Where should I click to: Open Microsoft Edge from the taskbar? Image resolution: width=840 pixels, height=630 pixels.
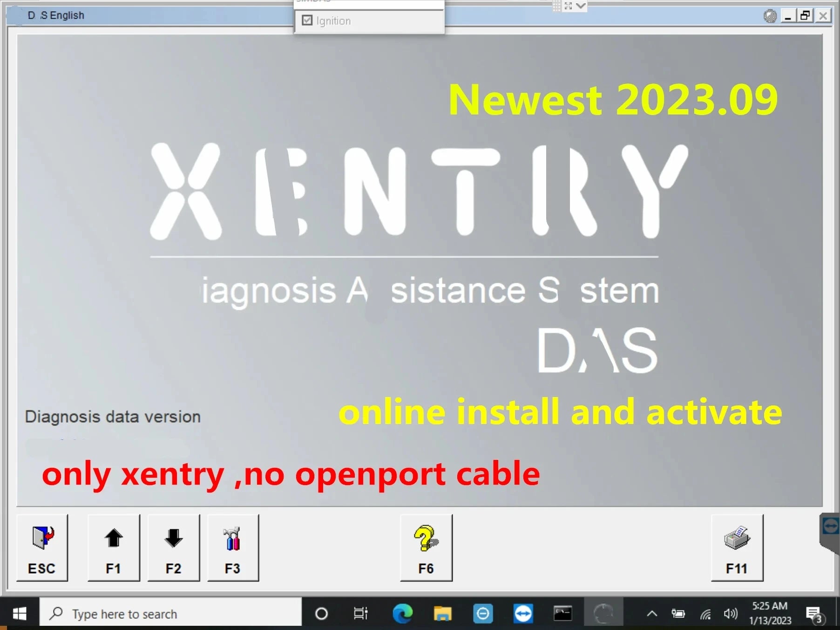(402, 614)
